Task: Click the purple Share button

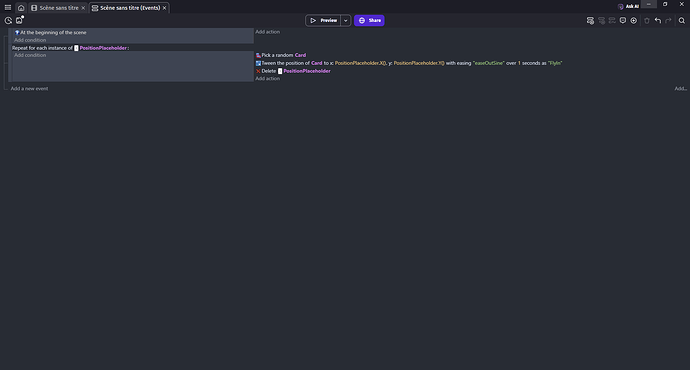Action: coord(369,20)
